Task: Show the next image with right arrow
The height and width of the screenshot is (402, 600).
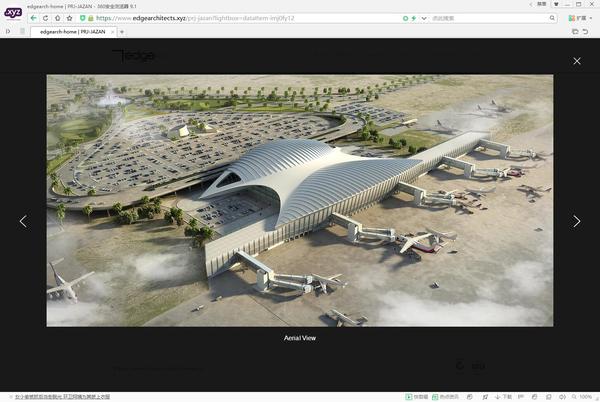Action: (x=576, y=221)
